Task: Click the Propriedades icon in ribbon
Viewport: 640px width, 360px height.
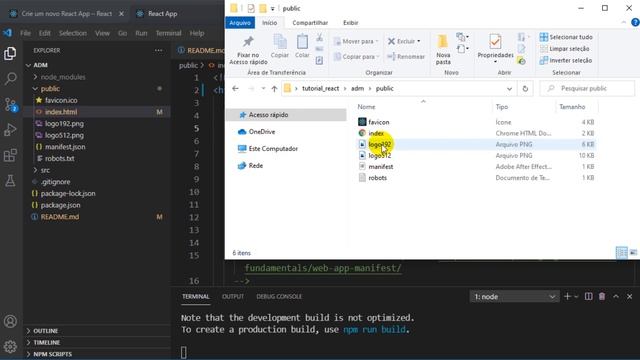Action: pyautogui.click(x=495, y=42)
